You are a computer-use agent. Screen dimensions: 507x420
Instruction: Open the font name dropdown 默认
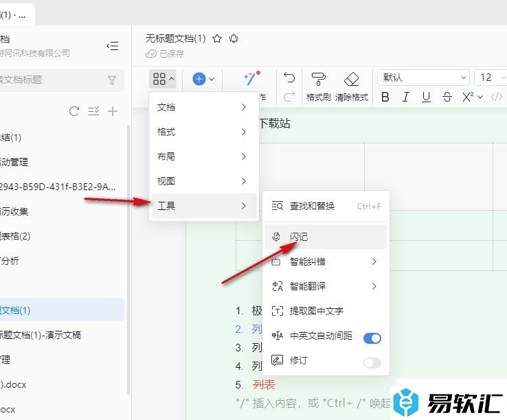tap(422, 78)
